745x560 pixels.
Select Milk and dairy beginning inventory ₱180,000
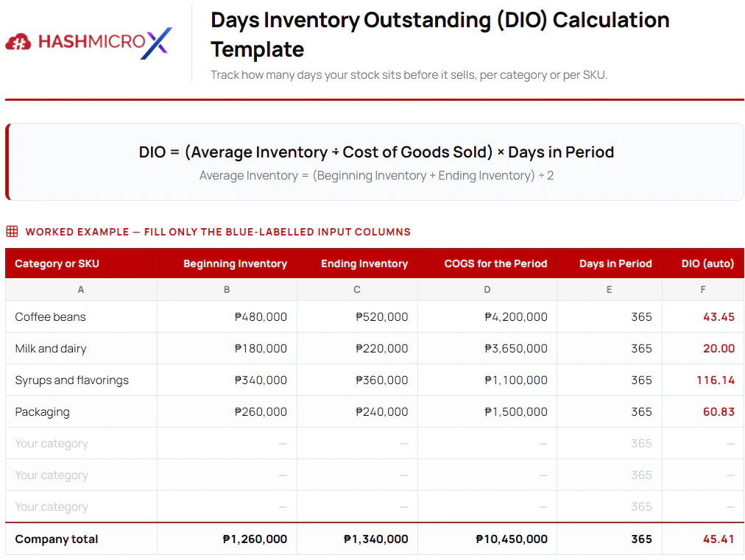click(261, 349)
